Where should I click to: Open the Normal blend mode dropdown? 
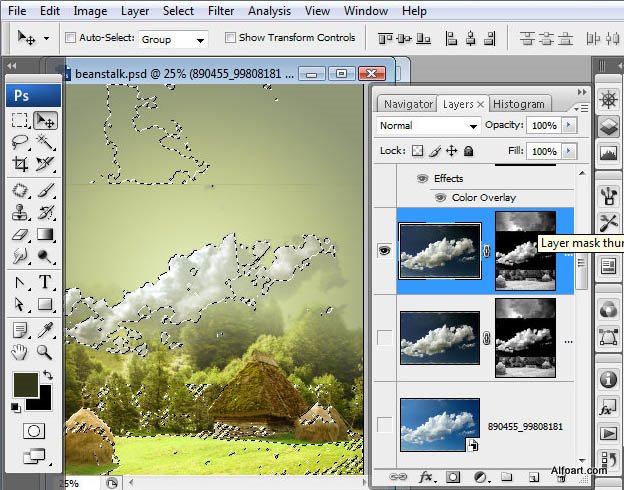429,126
